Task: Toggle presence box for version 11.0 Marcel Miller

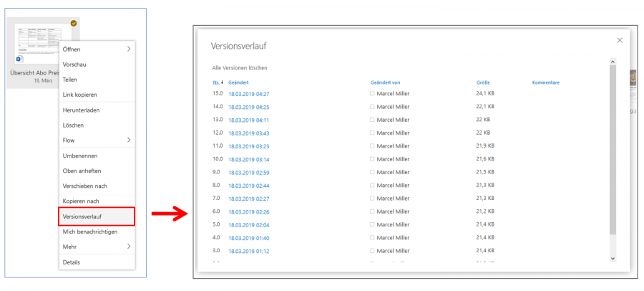Action: pyautogui.click(x=372, y=145)
